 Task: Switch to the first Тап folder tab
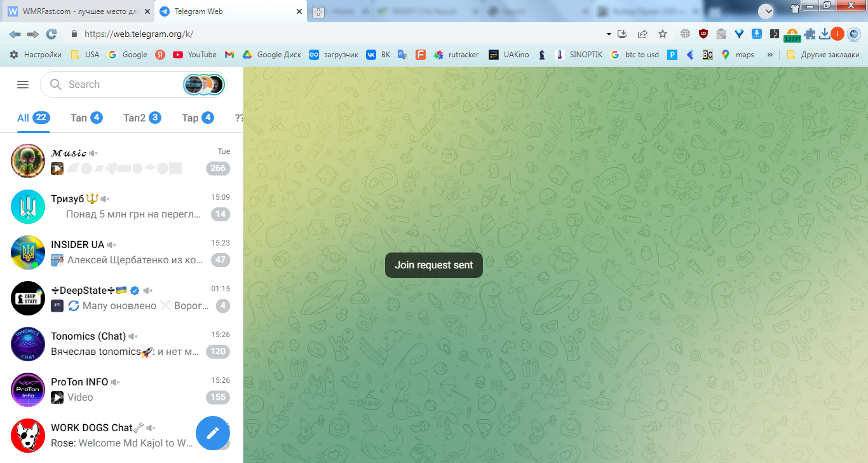pos(86,118)
